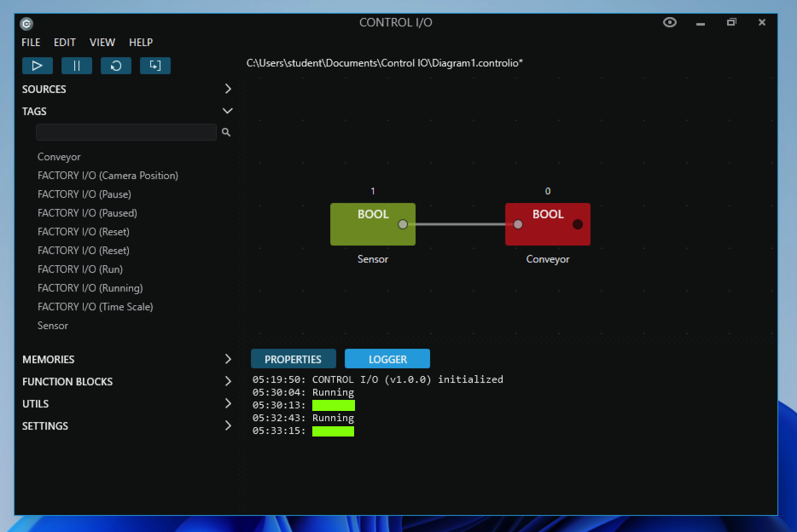Screen dimensions: 797x532
Task: Expand the SETTINGS section chevron
Action: click(228, 425)
